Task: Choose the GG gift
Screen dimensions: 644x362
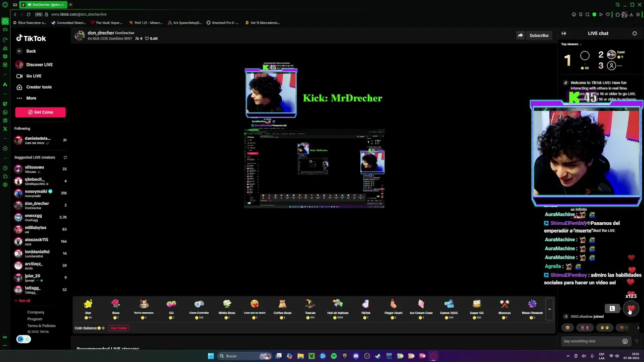Action: click(171, 308)
